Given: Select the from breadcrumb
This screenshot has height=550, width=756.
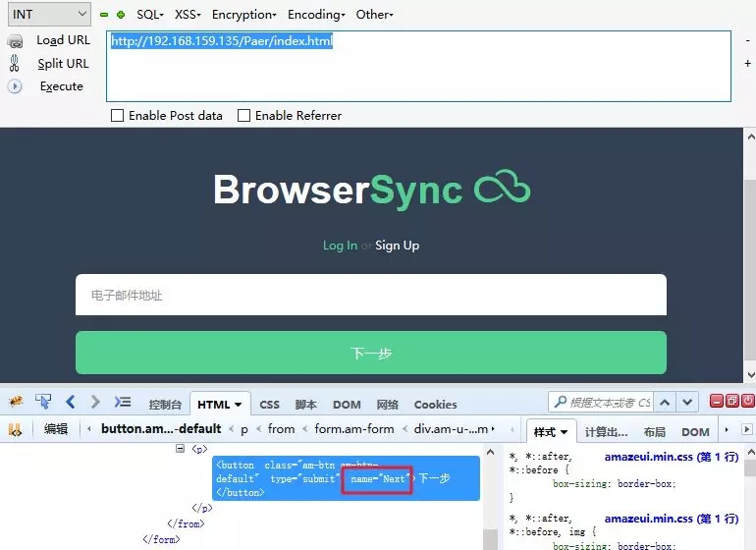Looking at the screenshot, I should (281, 429).
